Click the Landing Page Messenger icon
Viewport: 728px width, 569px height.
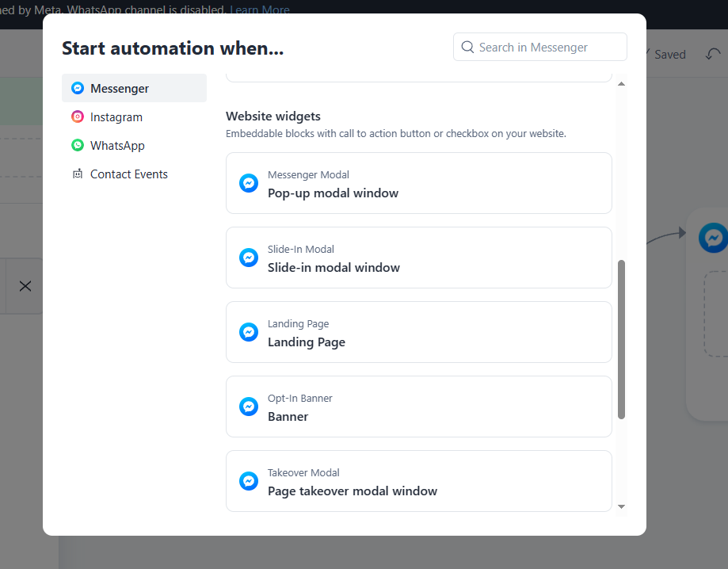coord(249,332)
